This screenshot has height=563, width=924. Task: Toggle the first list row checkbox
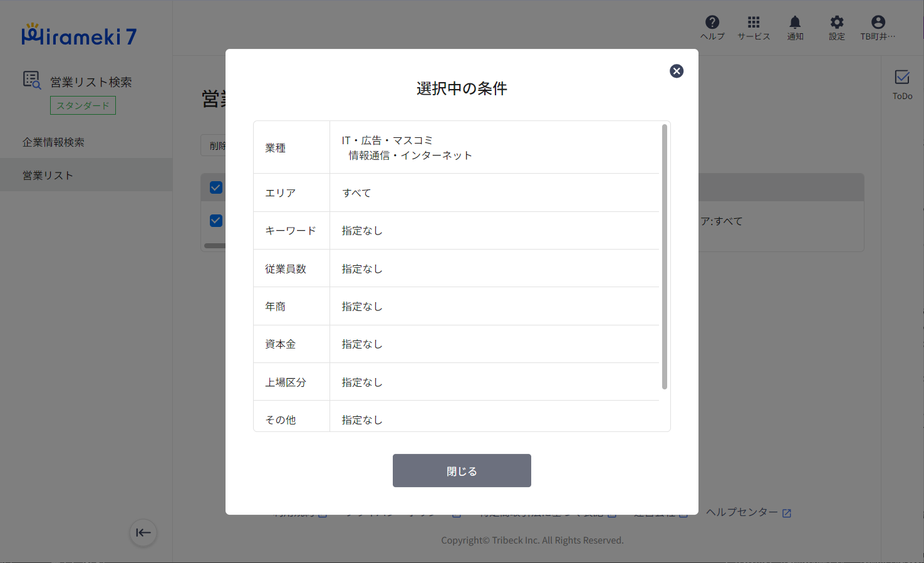[216, 221]
